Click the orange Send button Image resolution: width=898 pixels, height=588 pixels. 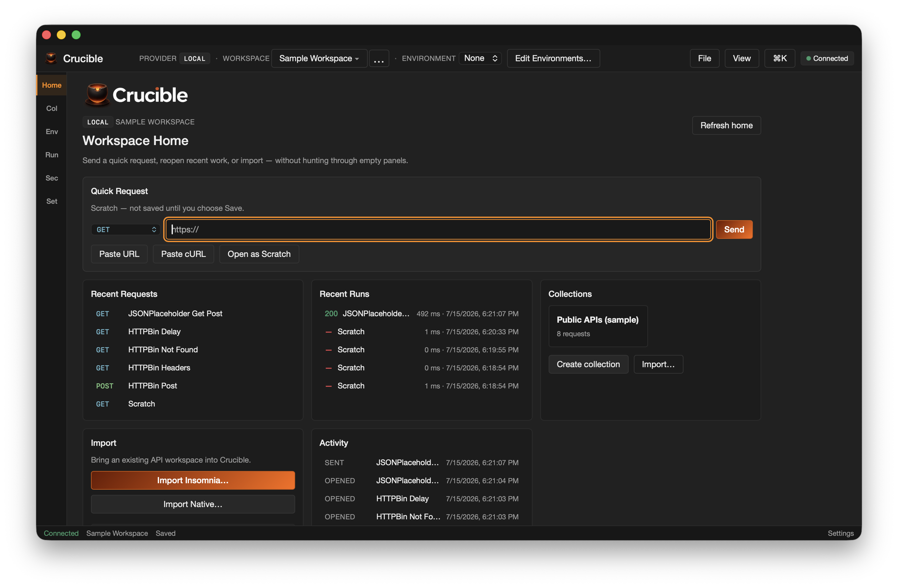[x=734, y=229]
